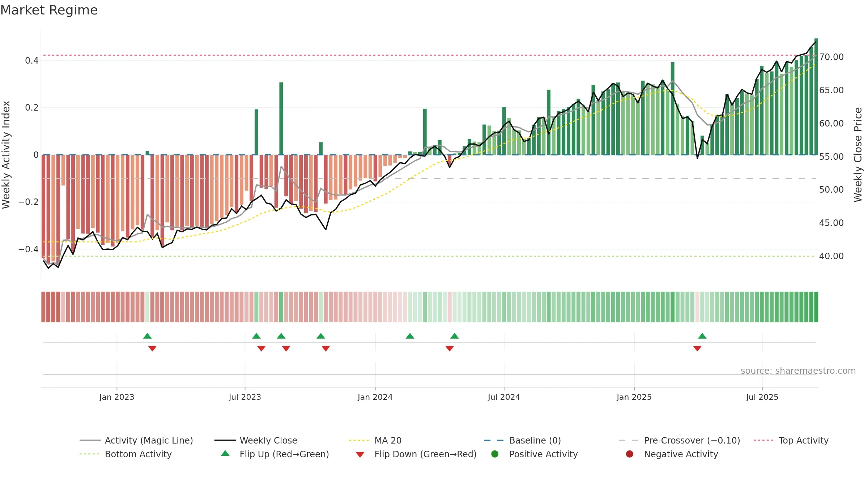Click the Jan 2024 date tick label
This screenshot has height=488, width=868.
[x=375, y=397]
